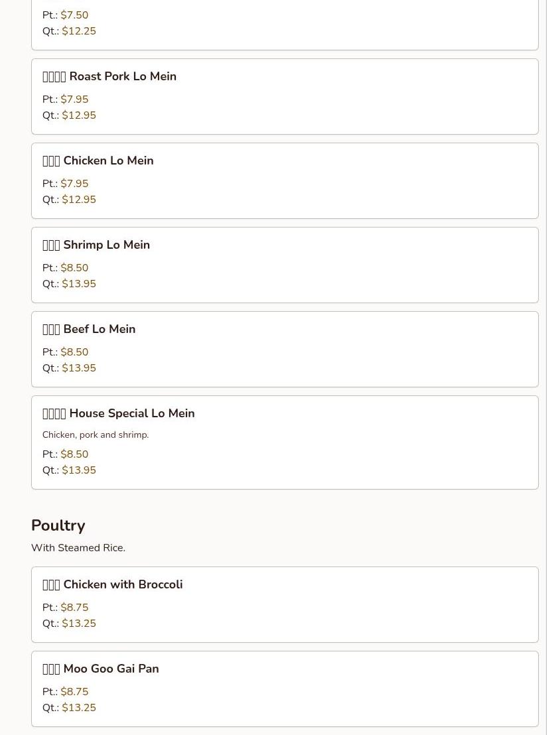Click the top card's $7.50 pint price
The height and width of the screenshot is (735, 560).
74,15
